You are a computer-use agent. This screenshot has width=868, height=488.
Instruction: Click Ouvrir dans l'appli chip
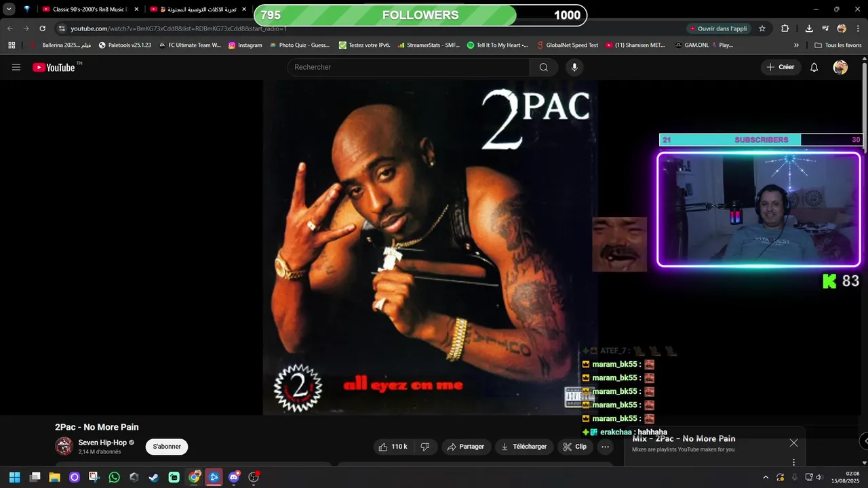[x=719, y=28]
